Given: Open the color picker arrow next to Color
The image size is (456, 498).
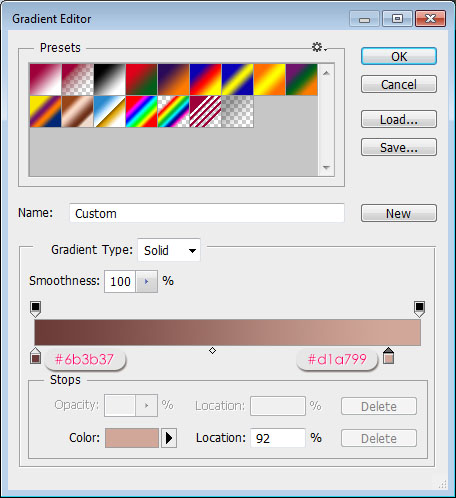Looking at the screenshot, I should (169, 438).
